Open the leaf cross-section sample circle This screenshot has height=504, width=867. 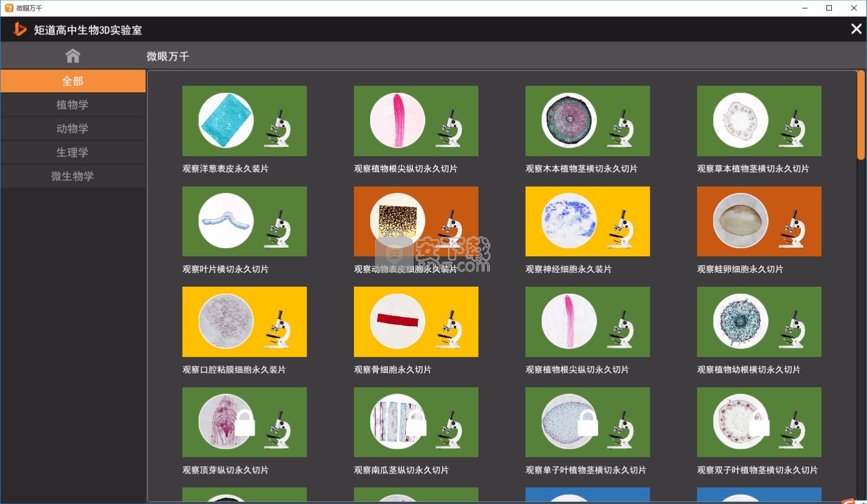click(226, 221)
